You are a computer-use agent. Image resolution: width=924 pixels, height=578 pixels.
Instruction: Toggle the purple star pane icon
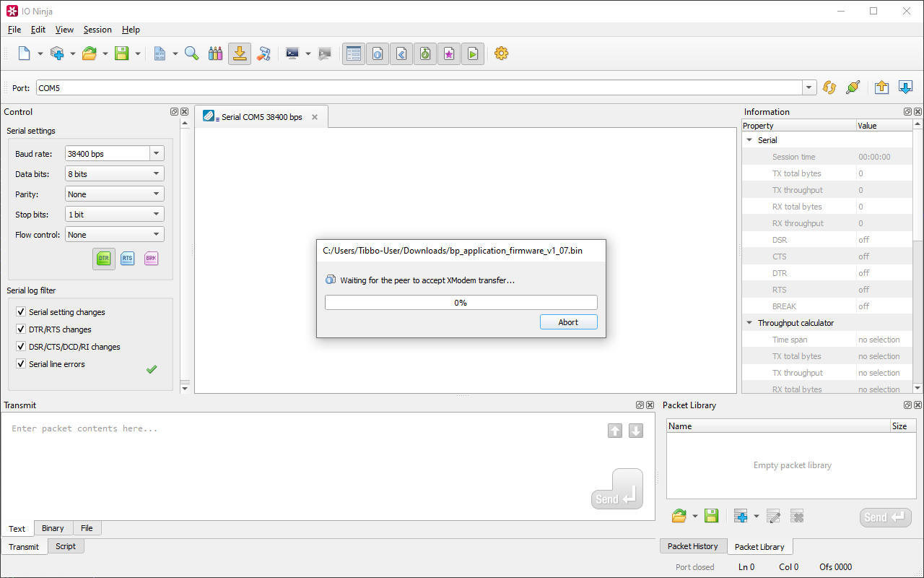point(449,53)
